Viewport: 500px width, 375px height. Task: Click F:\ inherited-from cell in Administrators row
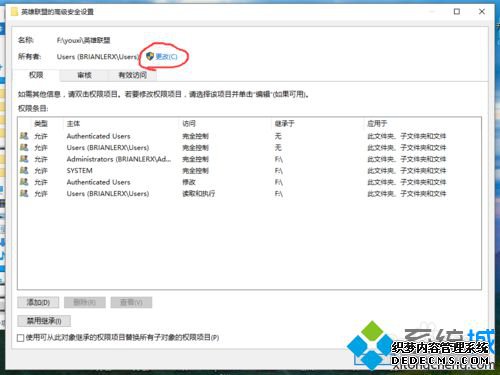coord(279,159)
